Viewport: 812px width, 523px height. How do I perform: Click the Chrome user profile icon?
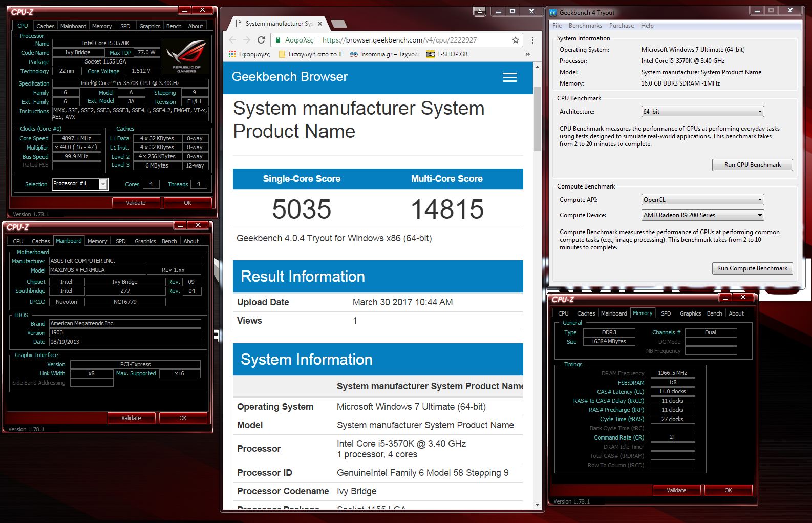pos(480,11)
